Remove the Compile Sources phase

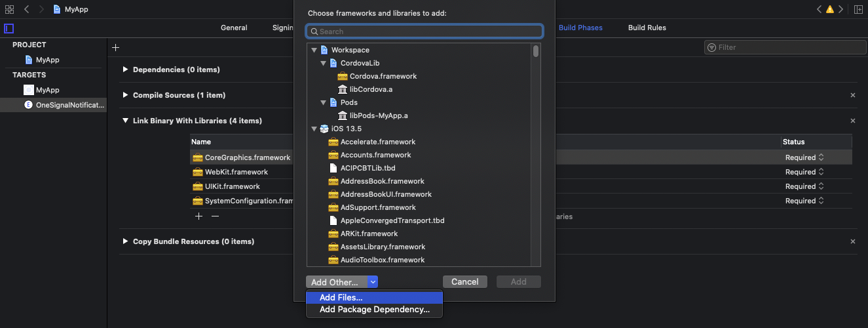853,95
